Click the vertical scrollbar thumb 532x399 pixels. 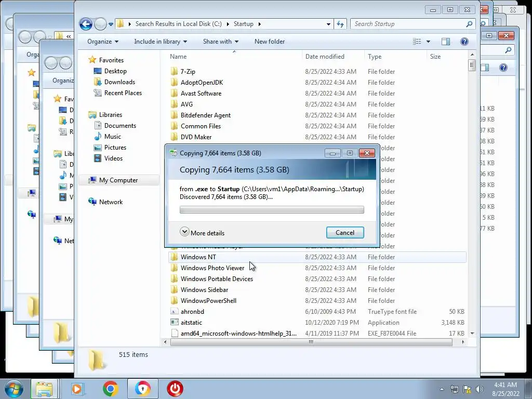(x=472, y=65)
